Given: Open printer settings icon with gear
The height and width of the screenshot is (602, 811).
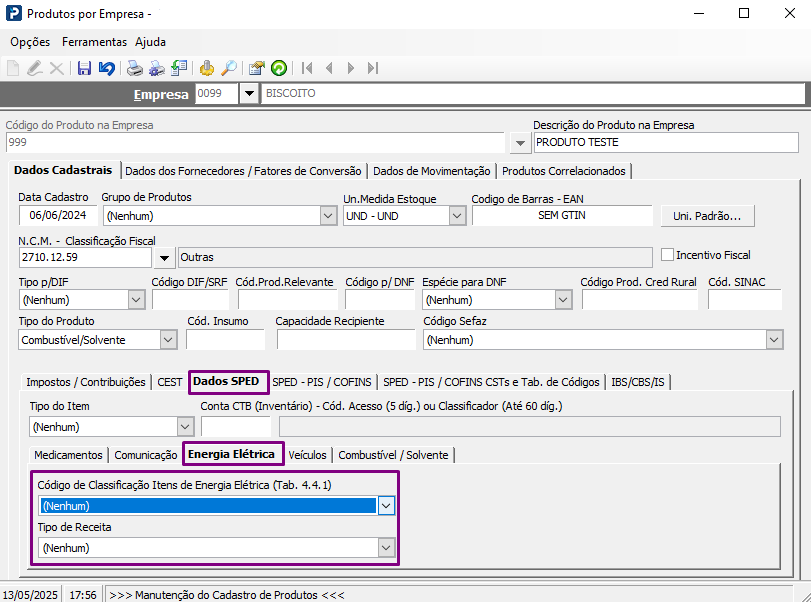Looking at the screenshot, I should [x=157, y=68].
